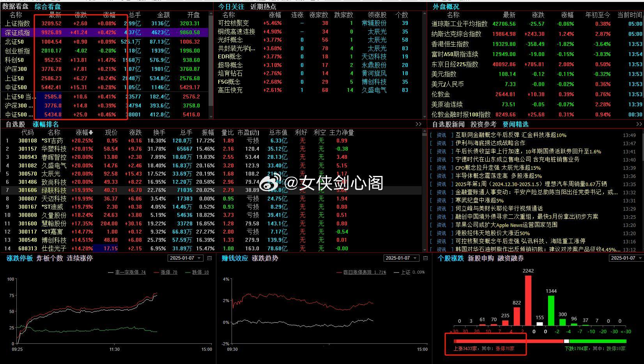Click the calendar icon beside 赚钱效应 date box
The height and width of the screenshot is (364, 644).
425,258
